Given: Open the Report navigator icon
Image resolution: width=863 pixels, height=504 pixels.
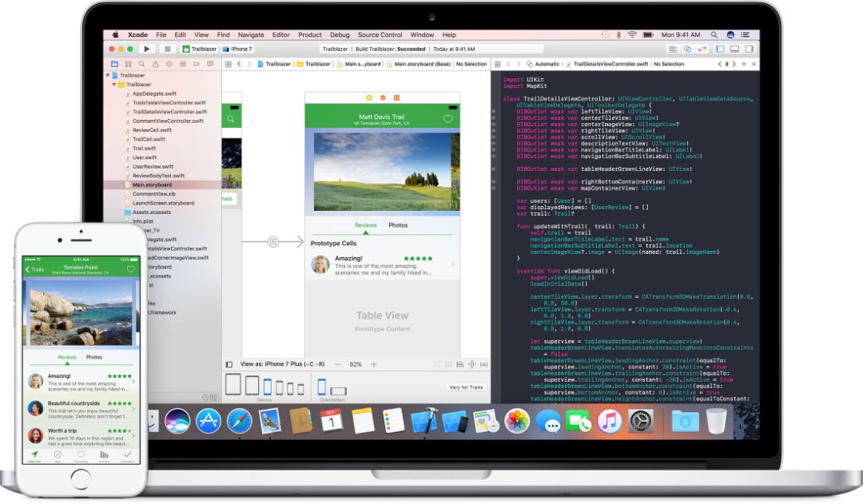Looking at the screenshot, I should click(x=209, y=65).
